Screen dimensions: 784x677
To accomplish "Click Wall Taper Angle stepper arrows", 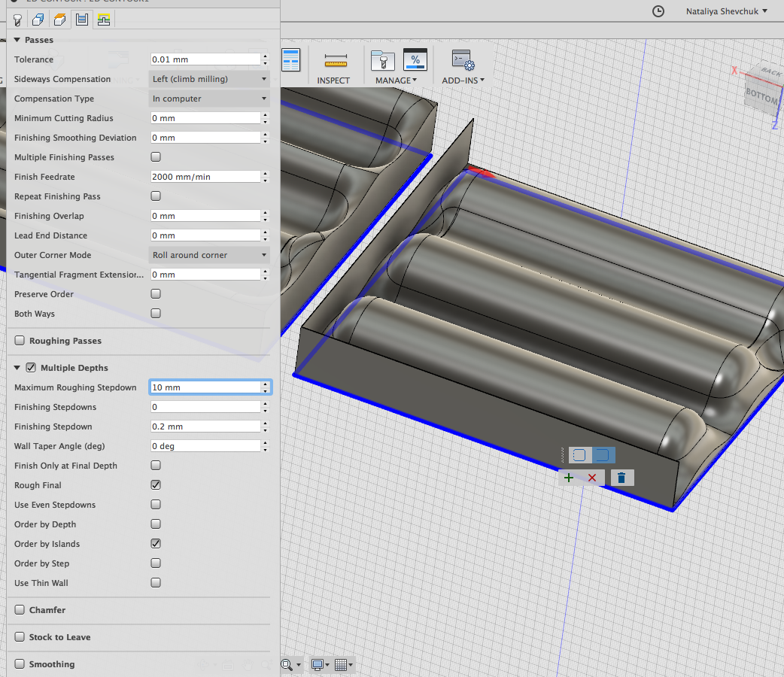I will (266, 446).
